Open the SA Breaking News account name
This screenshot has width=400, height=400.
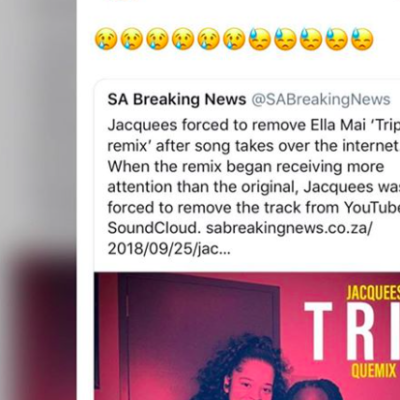pos(177,99)
